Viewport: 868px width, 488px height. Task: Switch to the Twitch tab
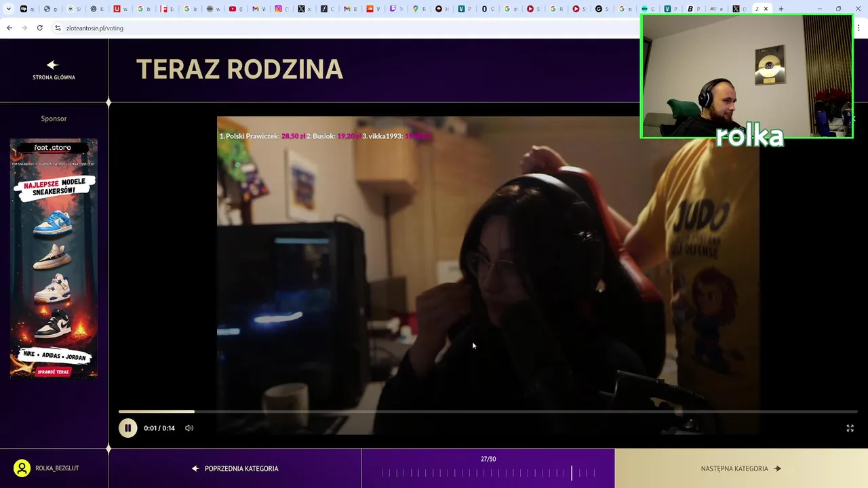[x=397, y=9]
